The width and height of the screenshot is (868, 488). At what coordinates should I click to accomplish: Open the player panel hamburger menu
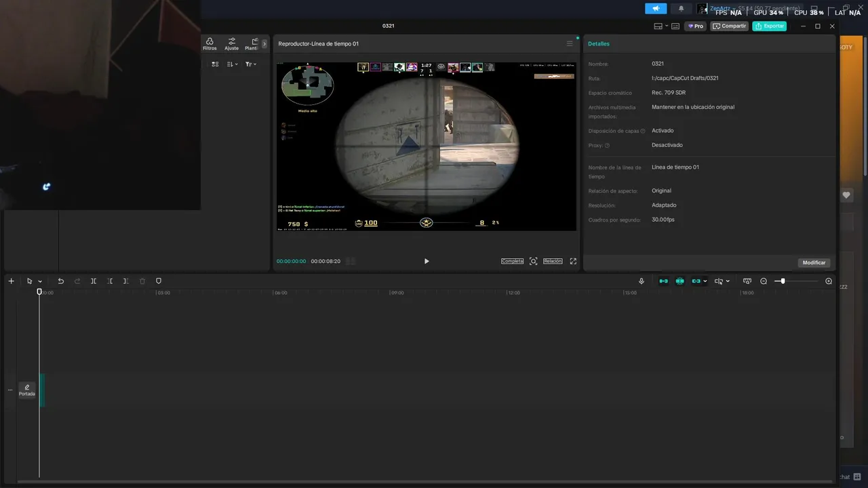[570, 43]
